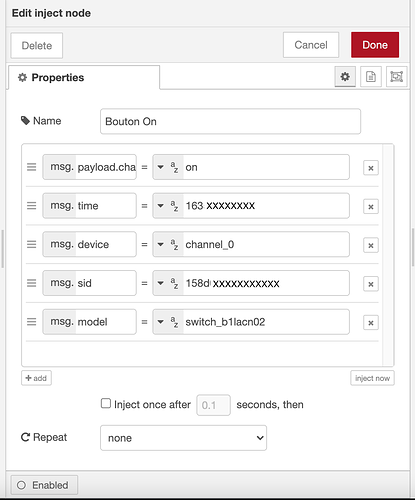Grab reorder handle of time row
Image resolution: width=415 pixels, height=500 pixels.
32,206
